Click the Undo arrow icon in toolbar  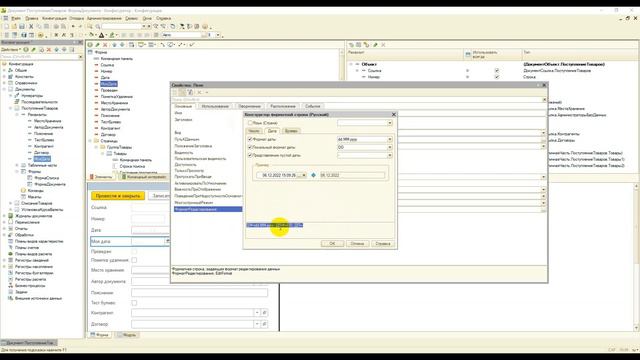73,27
